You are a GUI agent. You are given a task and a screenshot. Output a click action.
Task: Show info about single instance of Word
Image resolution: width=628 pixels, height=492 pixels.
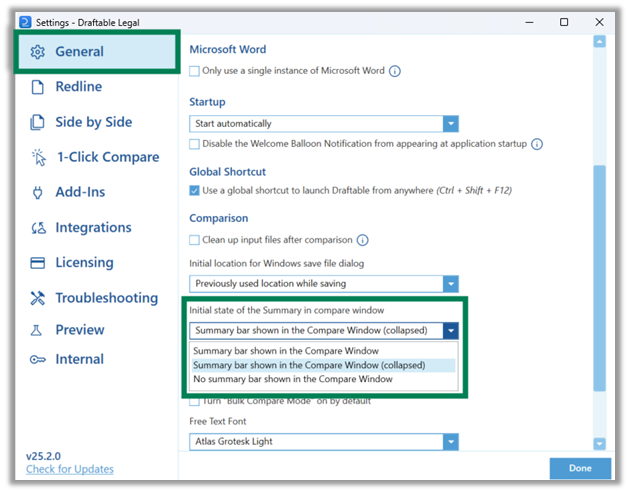[x=395, y=71]
